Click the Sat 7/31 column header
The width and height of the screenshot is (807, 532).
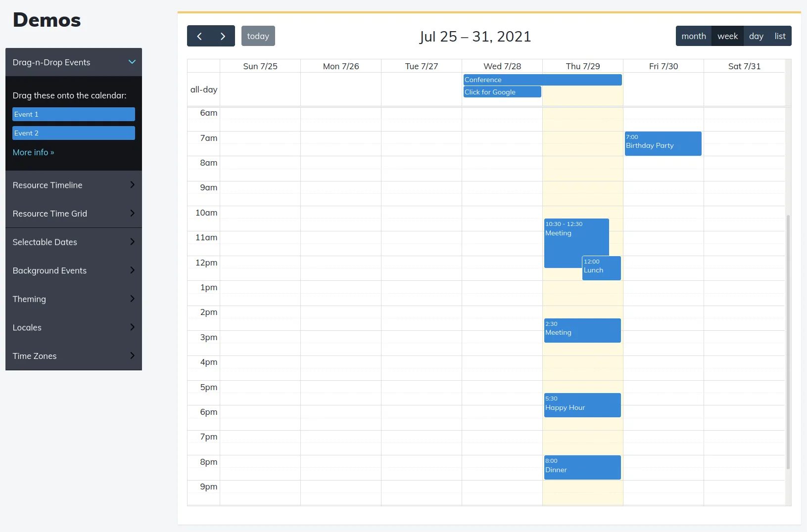coord(744,66)
